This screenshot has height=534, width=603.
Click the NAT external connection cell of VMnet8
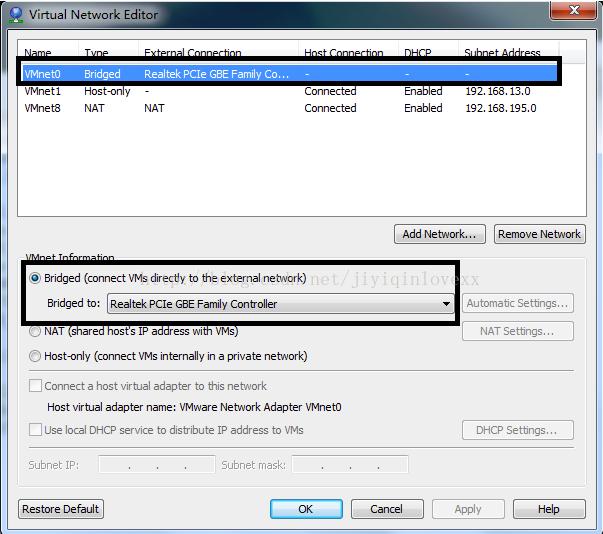pyautogui.click(x=154, y=108)
